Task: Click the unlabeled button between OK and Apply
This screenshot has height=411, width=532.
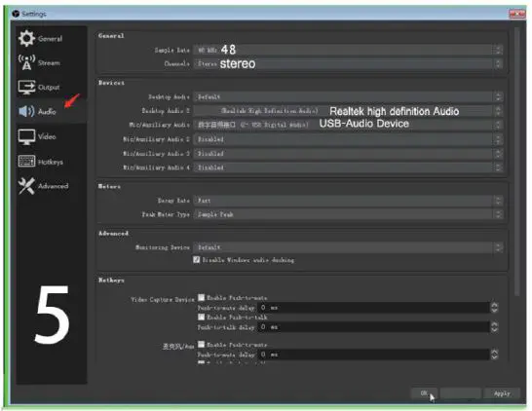Action: (x=461, y=393)
